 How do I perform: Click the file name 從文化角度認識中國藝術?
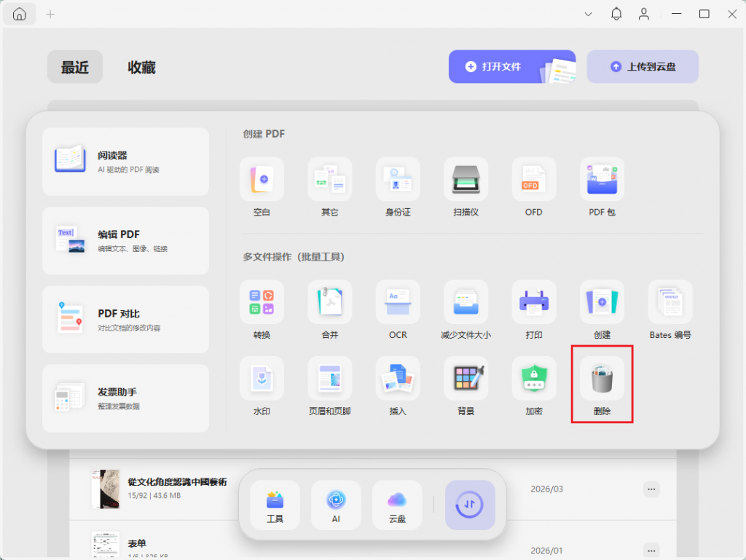tap(178, 482)
